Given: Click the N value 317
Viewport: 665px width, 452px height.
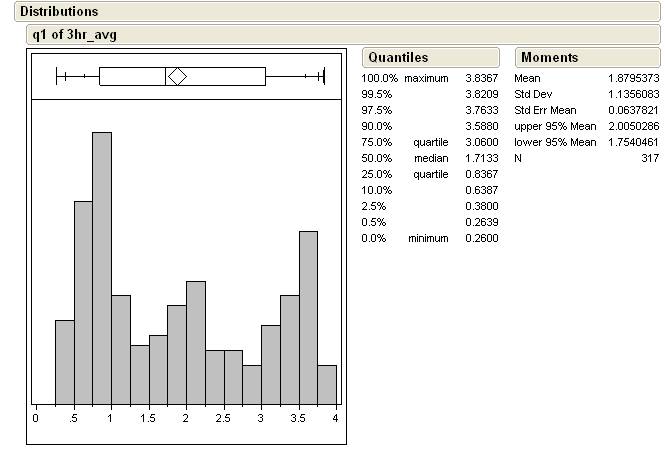Looking at the screenshot, I should (x=649, y=158).
